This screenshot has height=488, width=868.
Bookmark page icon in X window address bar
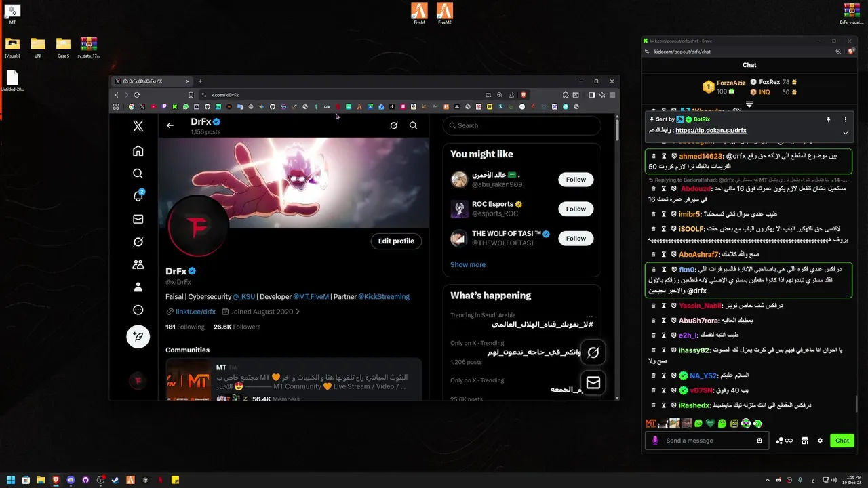191,95
